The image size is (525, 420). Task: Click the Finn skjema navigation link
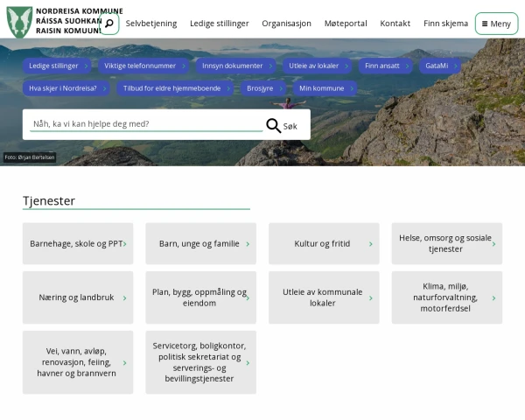pos(445,24)
